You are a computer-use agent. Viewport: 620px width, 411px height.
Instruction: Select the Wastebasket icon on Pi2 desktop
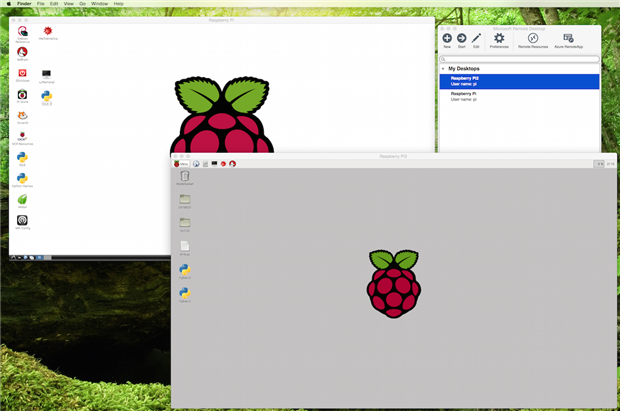click(x=185, y=176)
